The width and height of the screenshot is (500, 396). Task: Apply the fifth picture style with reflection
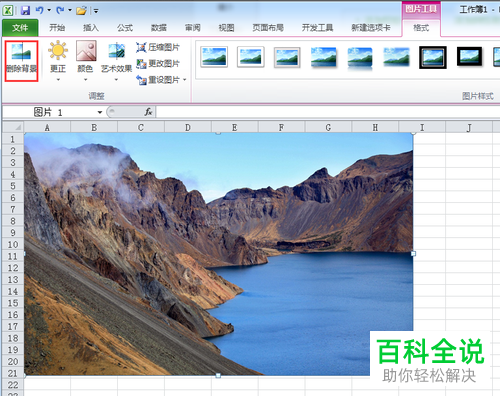(360, 58)
